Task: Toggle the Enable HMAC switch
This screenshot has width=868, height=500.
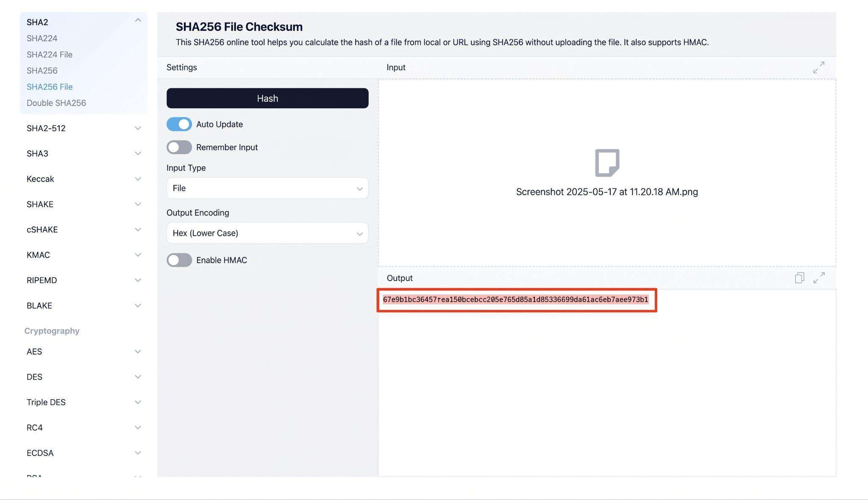Action: tap(179, 260)
